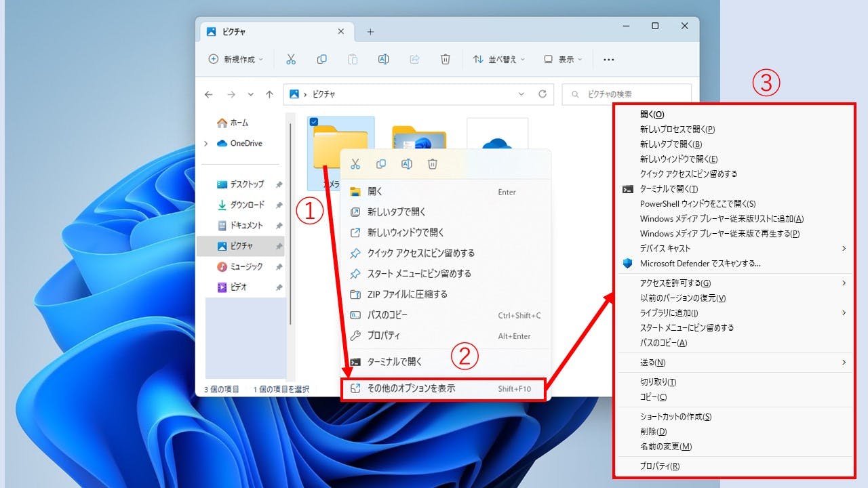Choose 開く in context menu
Image resolution: width=868 pixels, height=488 pixels.
click(445, 192)
